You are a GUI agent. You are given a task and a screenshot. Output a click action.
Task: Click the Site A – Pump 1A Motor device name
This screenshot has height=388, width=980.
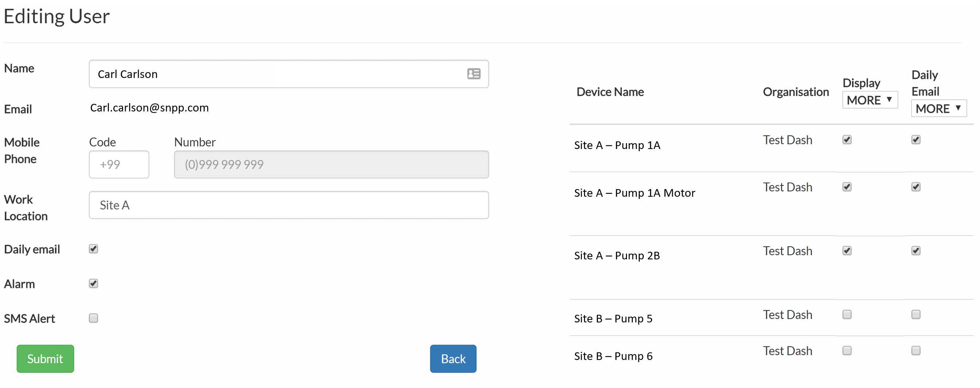coord(635,193)
